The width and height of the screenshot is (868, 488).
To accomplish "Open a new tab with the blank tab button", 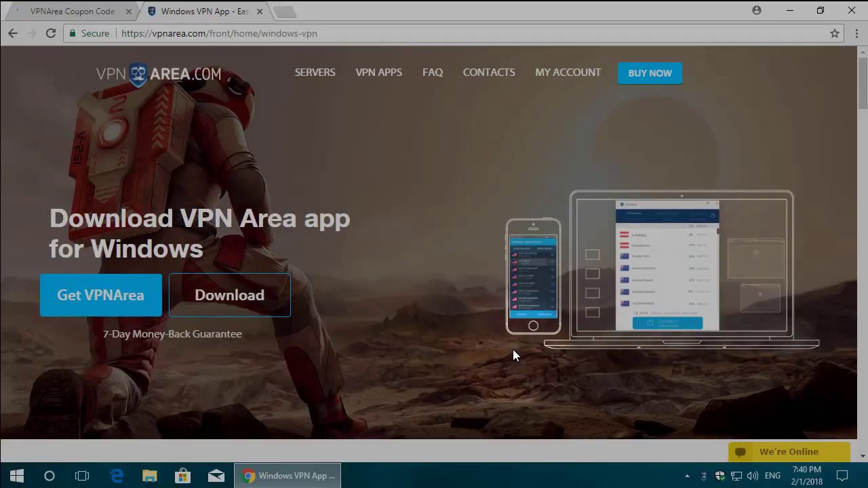I will point(285,12).
